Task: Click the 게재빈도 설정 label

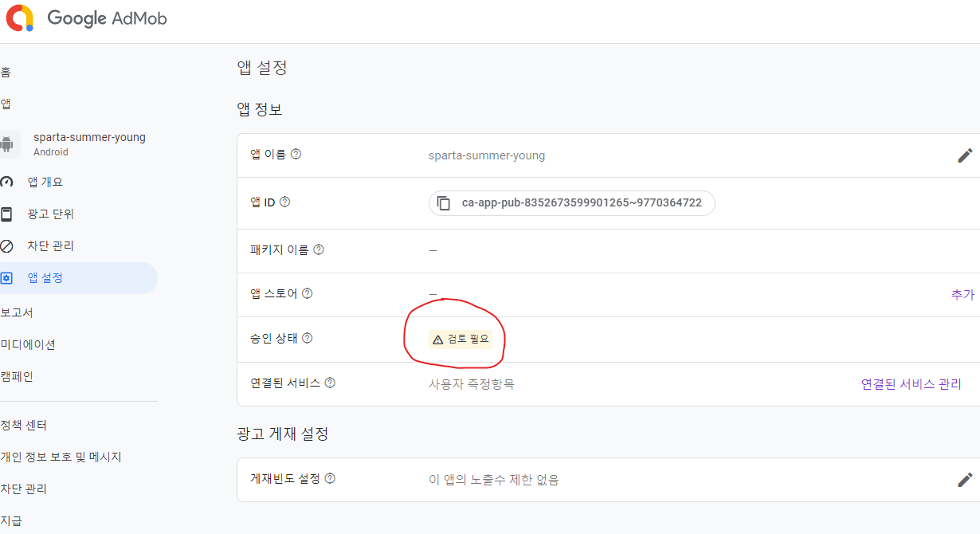Action: coord(285,478)
